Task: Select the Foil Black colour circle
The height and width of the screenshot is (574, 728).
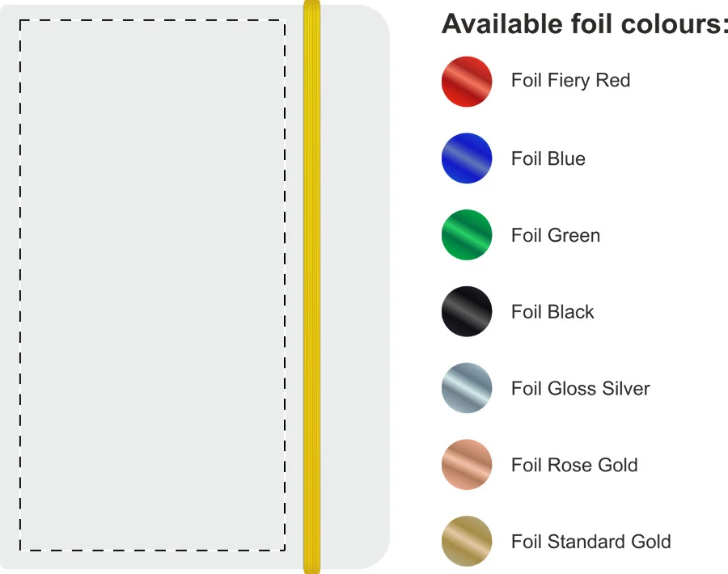Action: [467, 311]
